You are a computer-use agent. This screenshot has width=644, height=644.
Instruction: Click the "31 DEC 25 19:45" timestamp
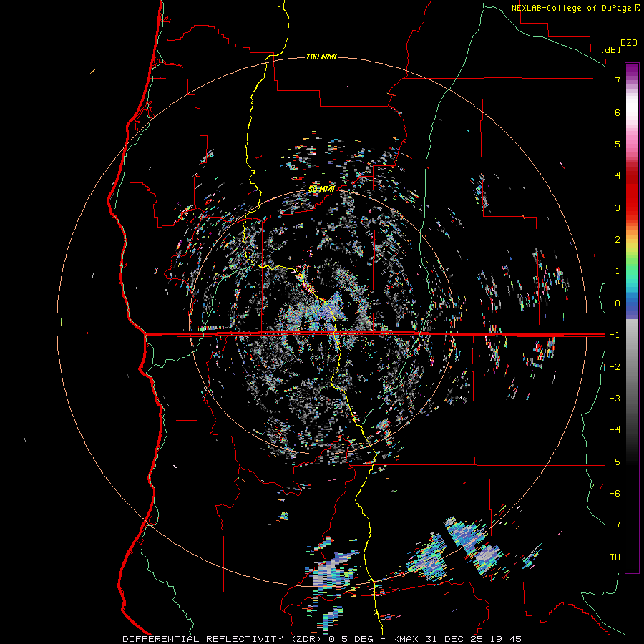(x=472, y=639)
